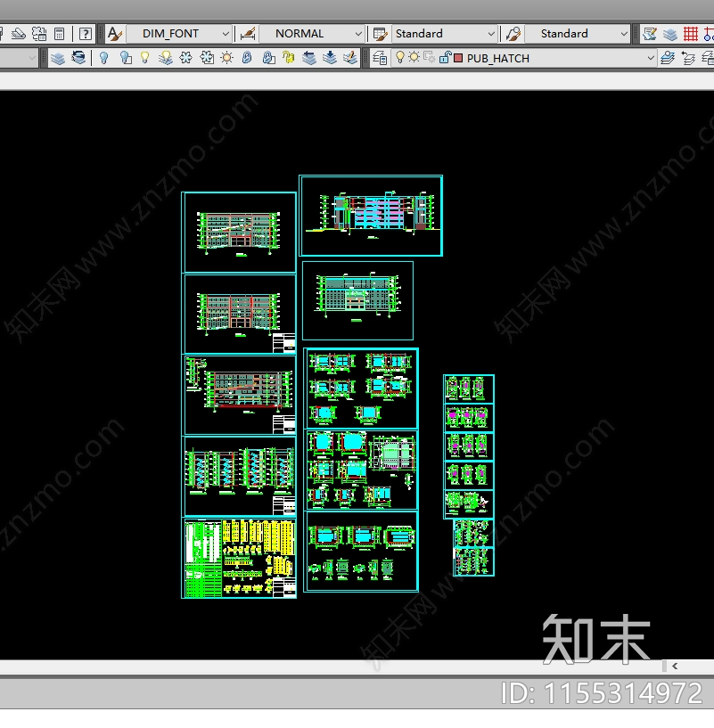Turn all layers on with yellow bulb

pyautogui.click(x=145, y=58)
